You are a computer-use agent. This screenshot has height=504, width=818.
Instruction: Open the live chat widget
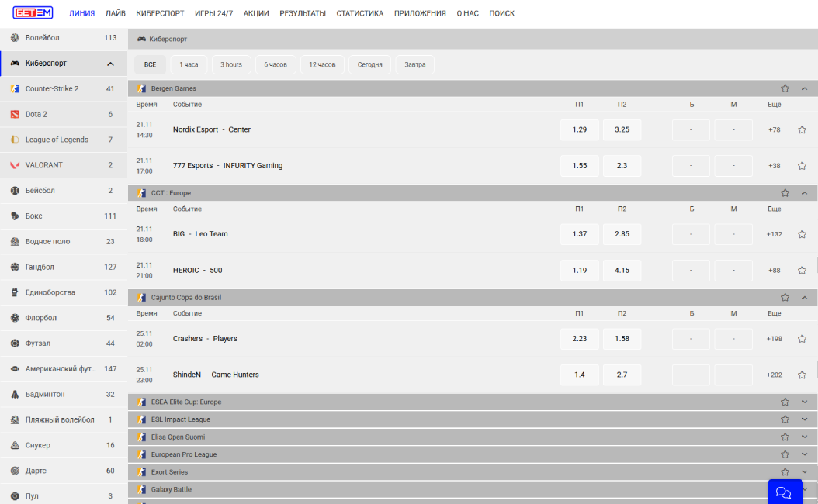pyautogui.click(x=785, y=492)
